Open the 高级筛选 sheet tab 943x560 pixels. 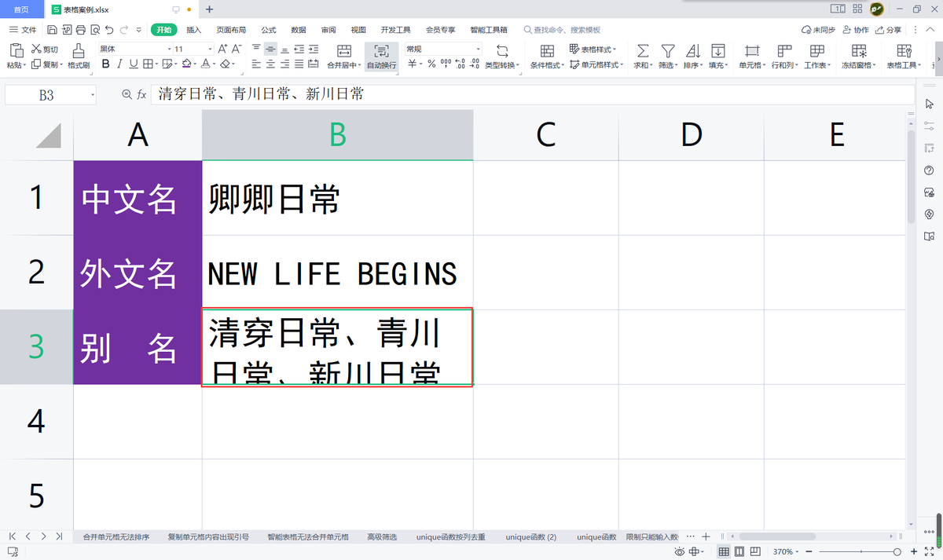tap(382, 537)
